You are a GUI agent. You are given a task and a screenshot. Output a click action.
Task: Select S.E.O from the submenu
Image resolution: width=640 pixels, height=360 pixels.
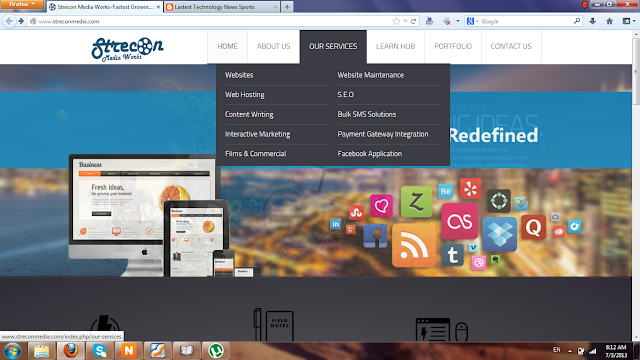[x=346, y=95]
